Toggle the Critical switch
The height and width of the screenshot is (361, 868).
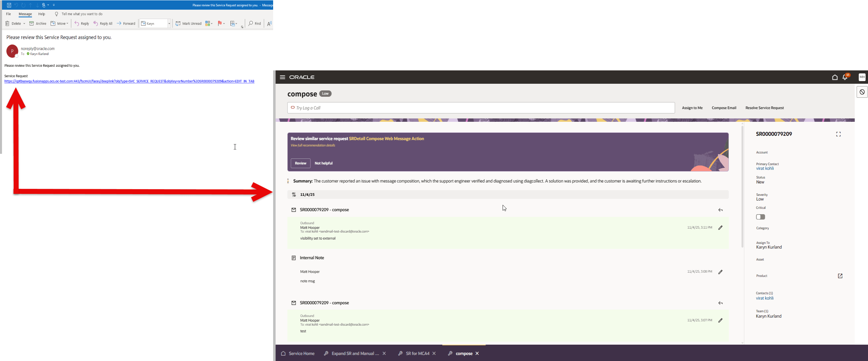pos(760,217)
